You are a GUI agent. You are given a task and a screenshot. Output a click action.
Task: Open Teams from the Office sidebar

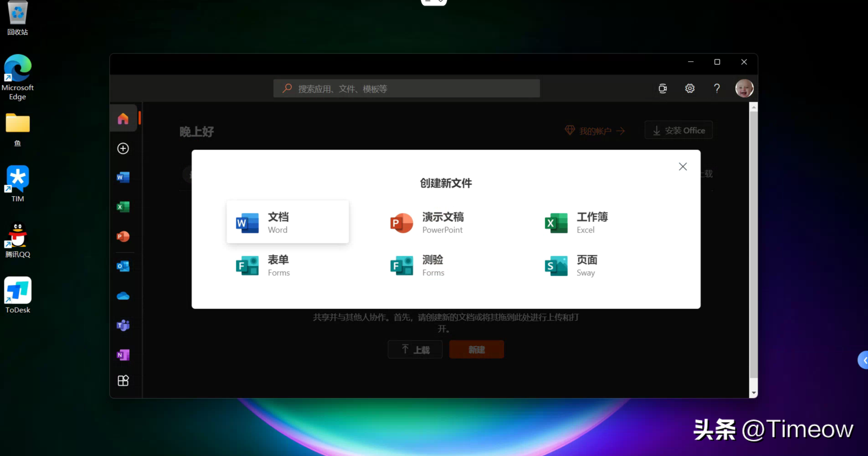pyautogui.click(x=123, y=325)
